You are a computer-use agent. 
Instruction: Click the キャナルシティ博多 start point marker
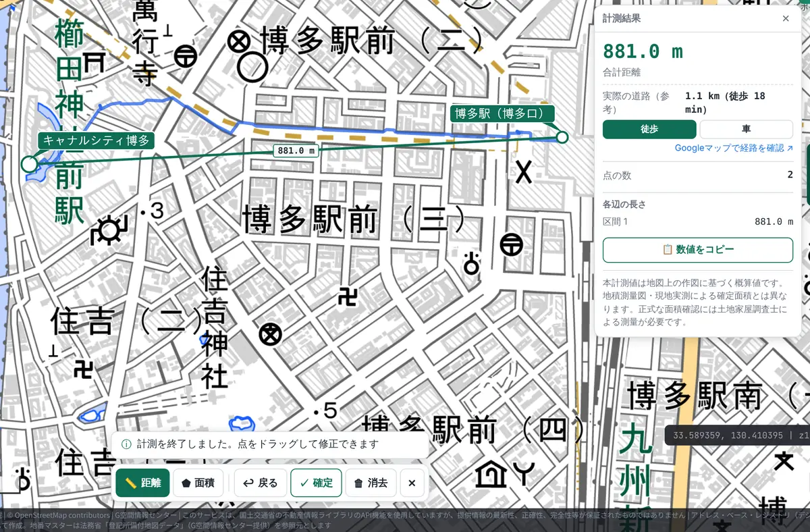pyautogui.click(x=29, y=164)
